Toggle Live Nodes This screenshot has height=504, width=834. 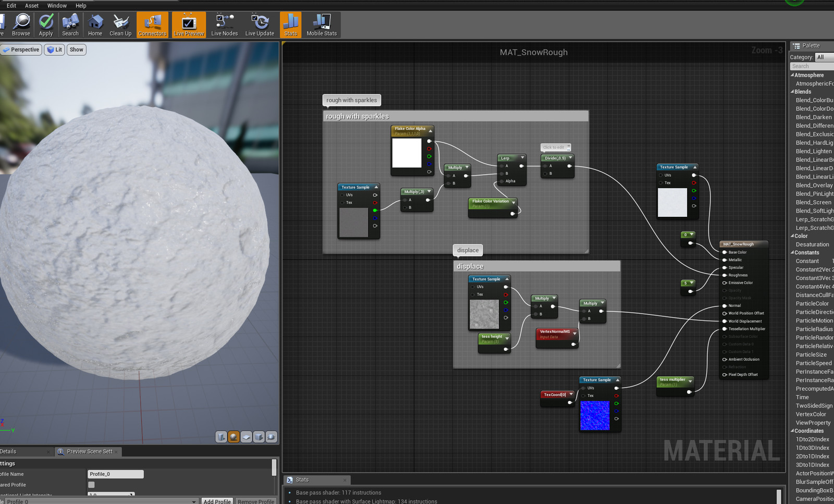[x=224, y=25]
